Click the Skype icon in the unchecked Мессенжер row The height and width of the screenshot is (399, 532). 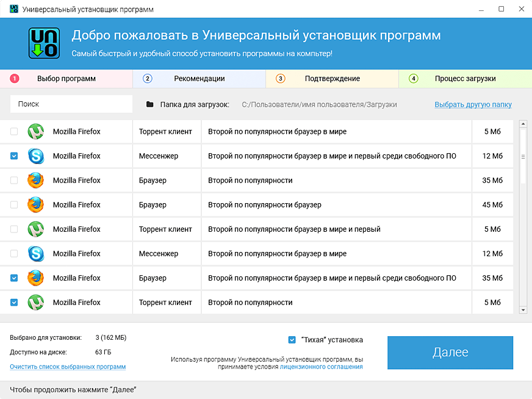[x=36, y=254]
